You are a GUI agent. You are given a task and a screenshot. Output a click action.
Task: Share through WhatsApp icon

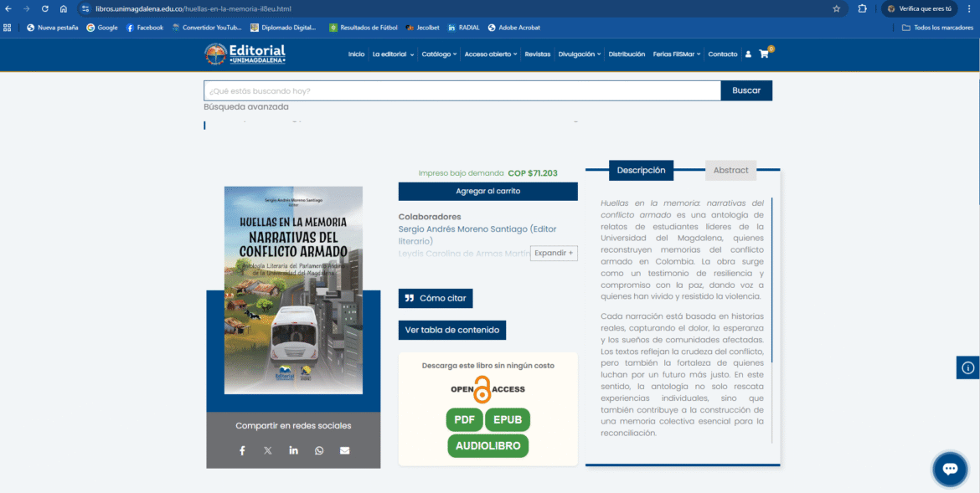click(319, 450)
